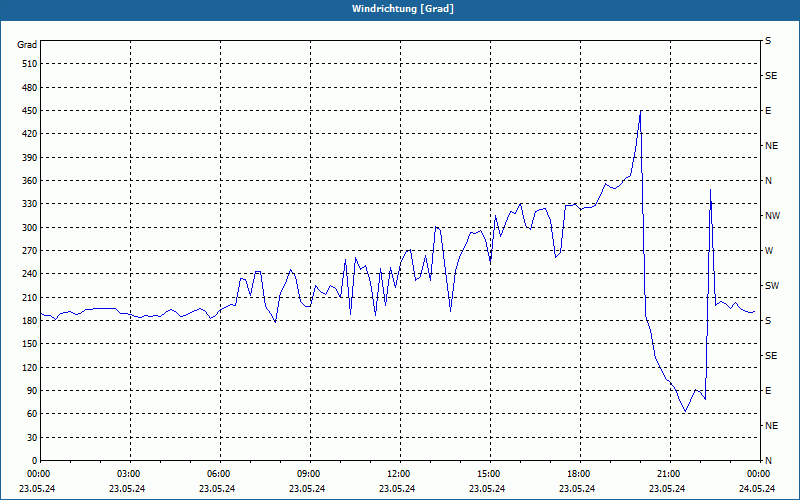800x500 pixels.
Task: Select the 18:00 time label
Action: 579,474
